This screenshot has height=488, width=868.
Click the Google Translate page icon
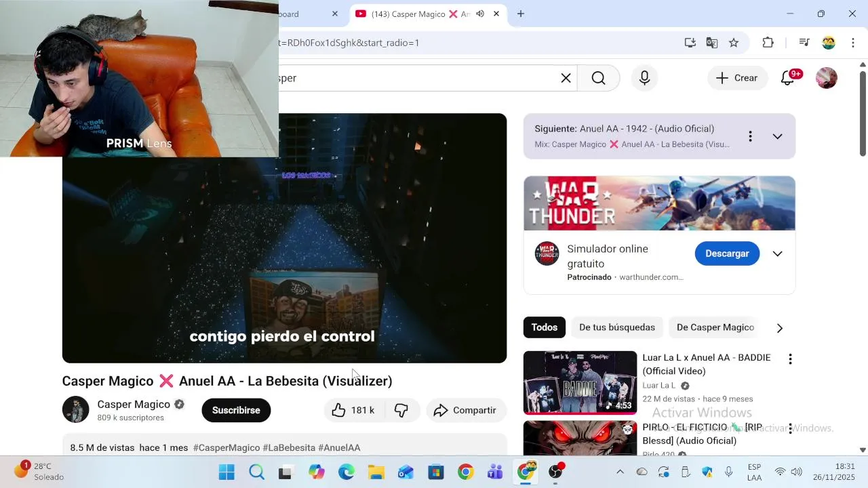point(711,43)
